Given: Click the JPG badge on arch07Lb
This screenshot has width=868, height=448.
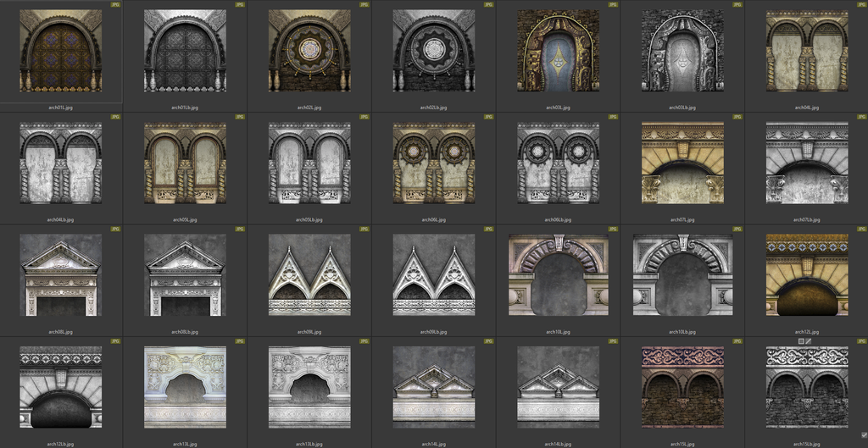Looking at the screenshot, I should pyautogui.click(x=861, y=117).
